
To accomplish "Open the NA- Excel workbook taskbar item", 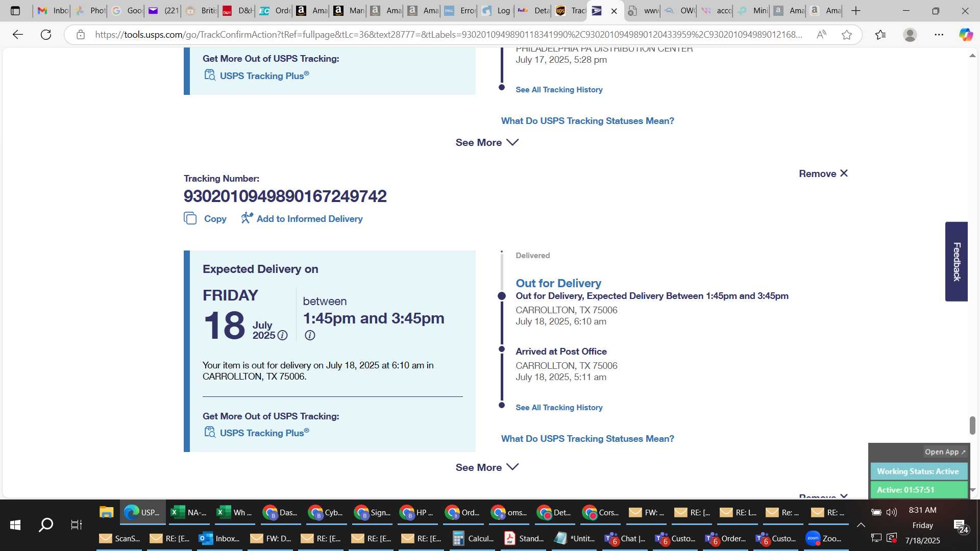I will pyautogui.click(x=188, y=512).
